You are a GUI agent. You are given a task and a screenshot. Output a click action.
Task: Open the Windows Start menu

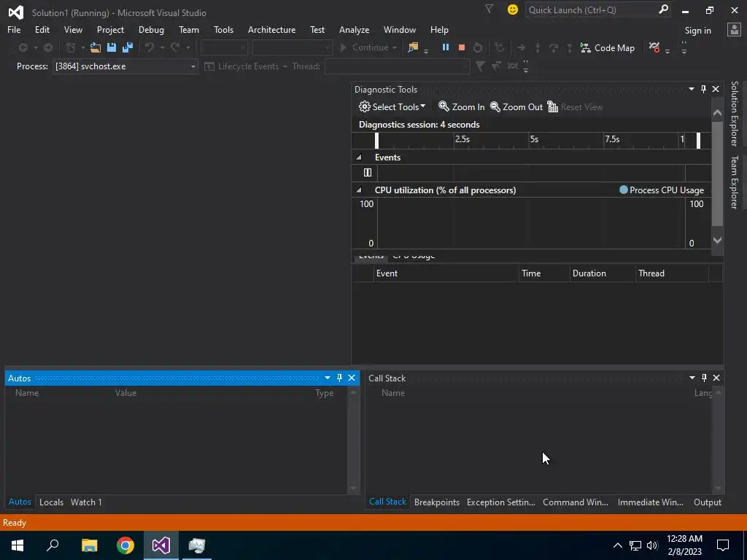coord(18,545)
